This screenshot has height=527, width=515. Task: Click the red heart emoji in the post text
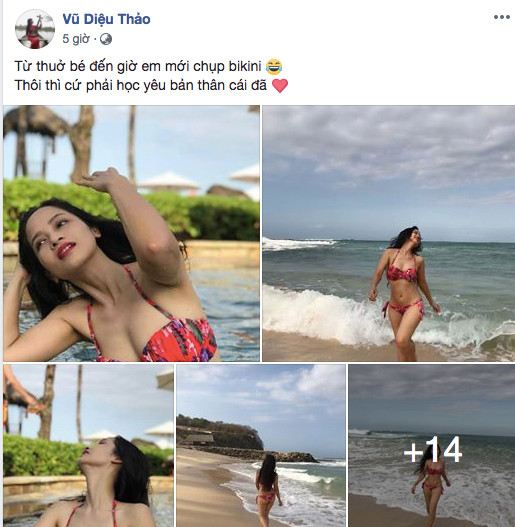tap(280, 86)
